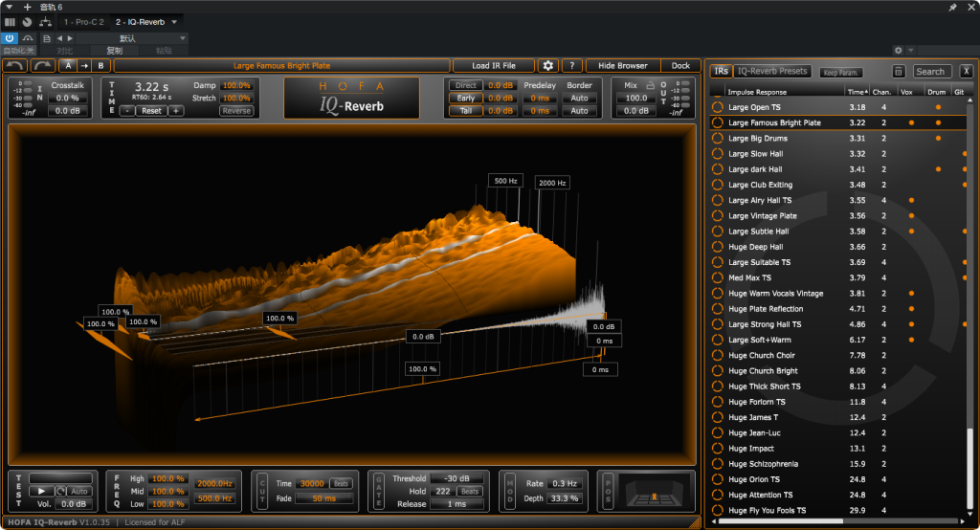Screen dimensions: 980x530
Task: Toggle Keep Param. button
Action: (841, 73)
